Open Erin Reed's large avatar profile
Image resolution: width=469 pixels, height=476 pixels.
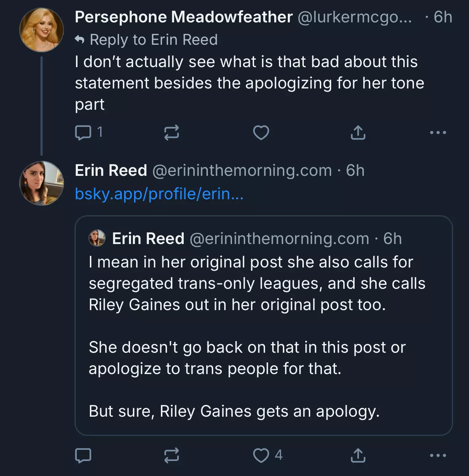(x=42, y=183)
